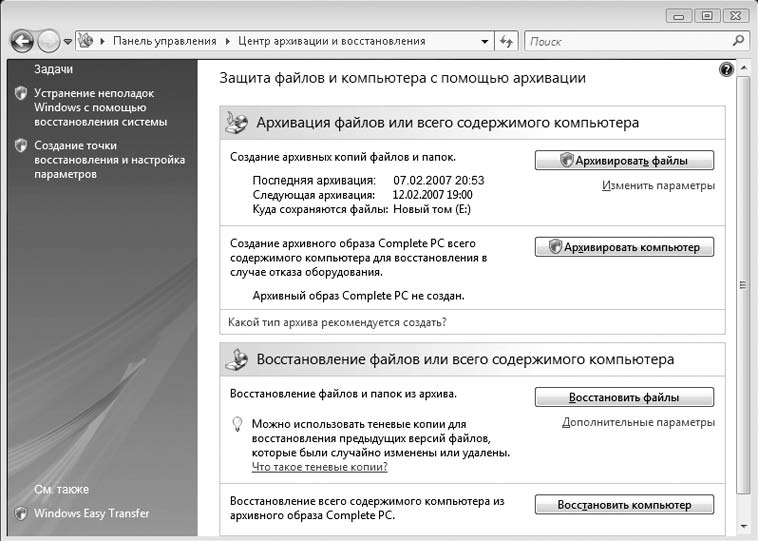The height and width of the screenshot is (541, 758).
Task: Open the recent pages dropdown arrow
Action: (68, 41)
